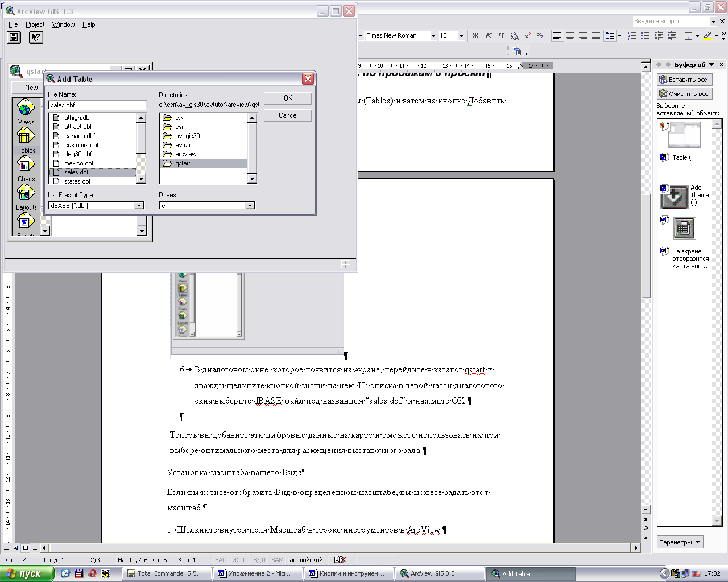Open the font size dropdown
Viewport: 728px width, 582px height.
click(461, 35)
